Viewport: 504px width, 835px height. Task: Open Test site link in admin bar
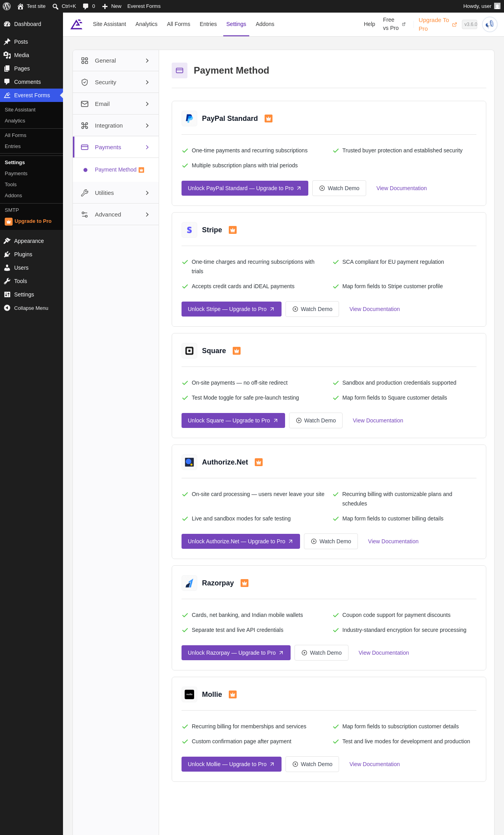pyautogui.click(x=31, y=6)
